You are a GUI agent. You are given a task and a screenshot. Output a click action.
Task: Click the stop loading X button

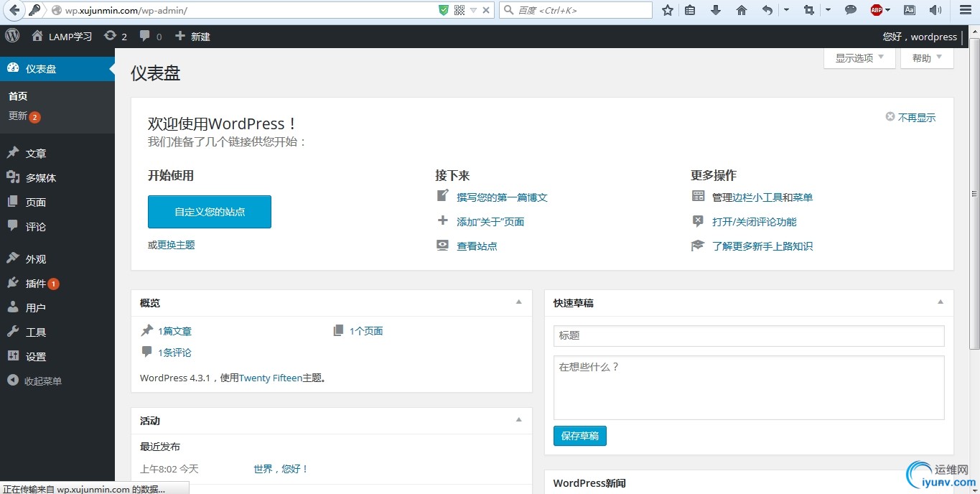point(487,10)
